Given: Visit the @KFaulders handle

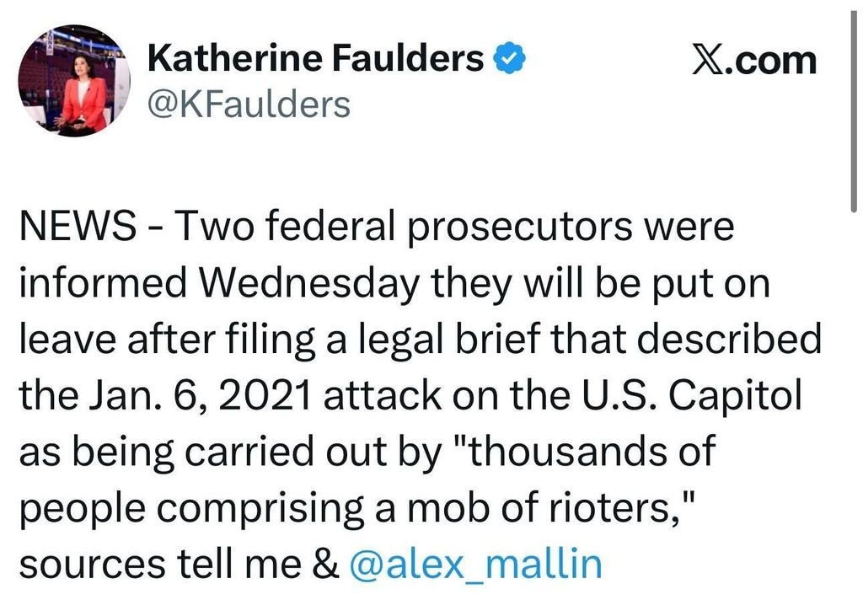Looking at the screenshot, I should 248,104.
